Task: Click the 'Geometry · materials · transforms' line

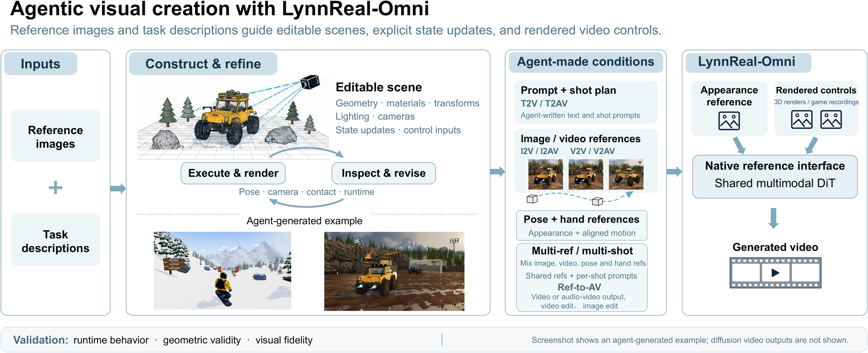Action: tap(407, 103)
